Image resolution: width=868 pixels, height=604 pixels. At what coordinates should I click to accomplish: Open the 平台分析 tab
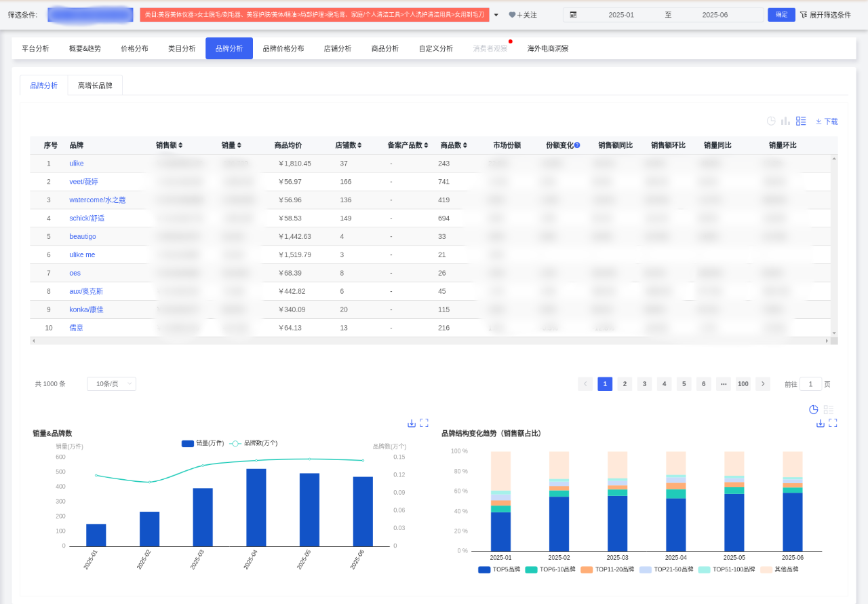coord(35,48)
